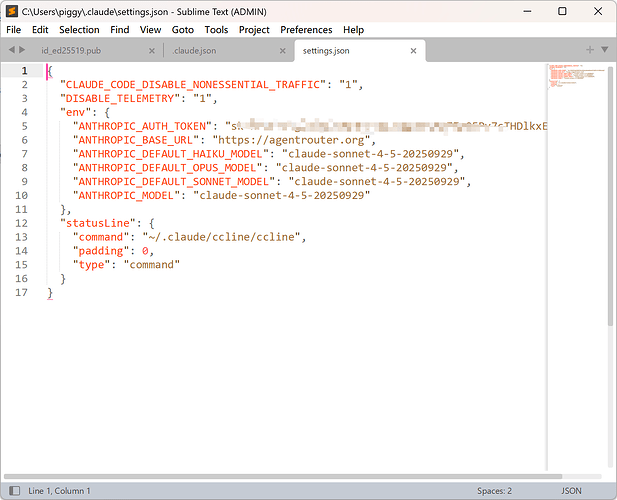Click the "statusLine" key
The width and height of the screenshot is (617, 500).
98,223
